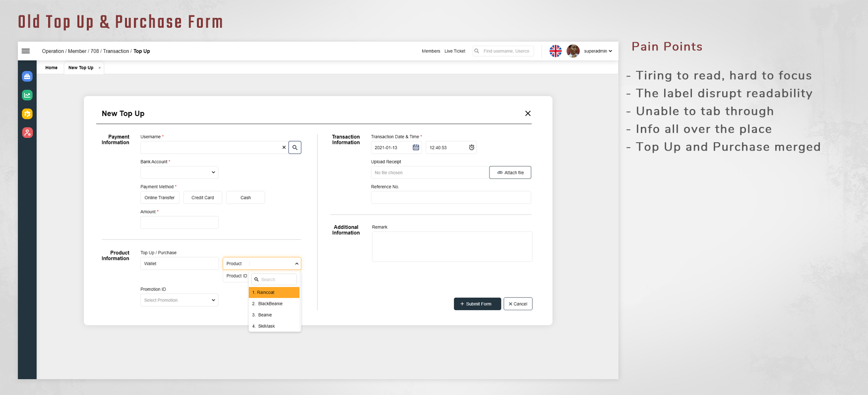Image resolution: width=868 pixels, height=395 pixels.
Task: Open the superadmin profile avatar
Action: 573,51
